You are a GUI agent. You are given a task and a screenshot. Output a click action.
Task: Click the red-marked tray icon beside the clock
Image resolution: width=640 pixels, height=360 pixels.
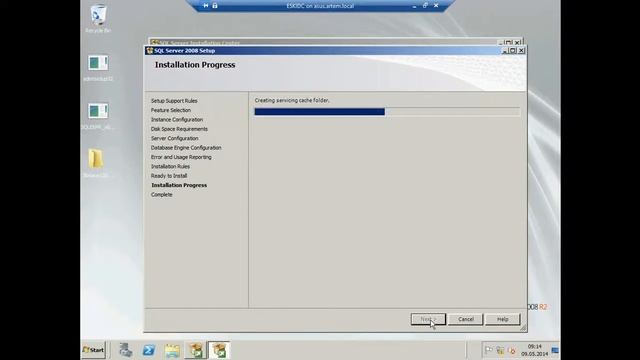[x=512, y=350]
